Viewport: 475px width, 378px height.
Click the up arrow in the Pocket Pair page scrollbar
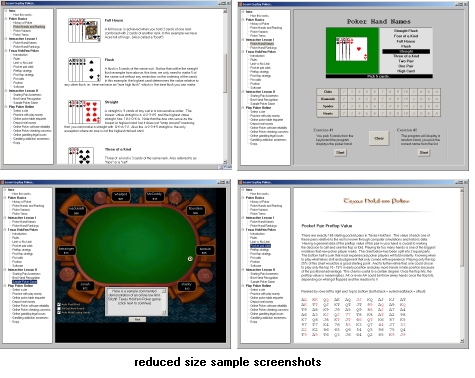(x=462, y=190)
